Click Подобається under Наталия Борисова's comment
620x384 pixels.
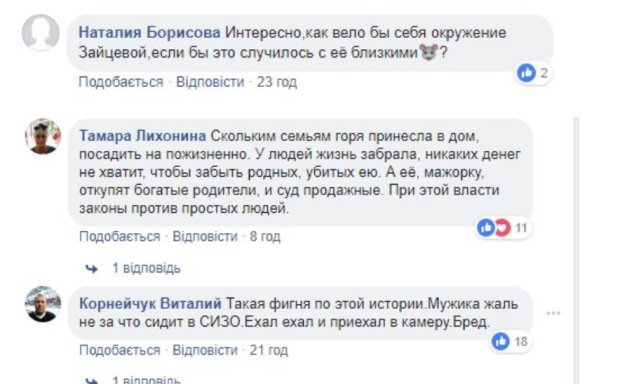point(121,82)
